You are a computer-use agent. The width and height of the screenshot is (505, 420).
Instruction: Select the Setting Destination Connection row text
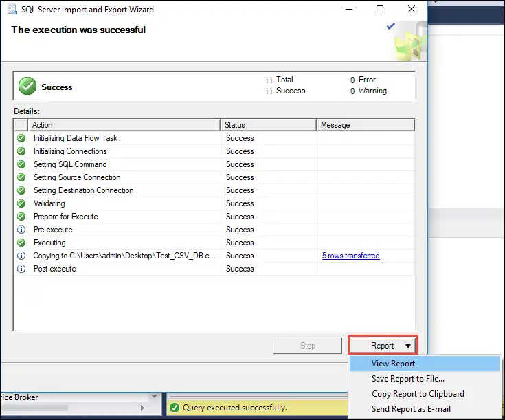[x=83, y=190]
